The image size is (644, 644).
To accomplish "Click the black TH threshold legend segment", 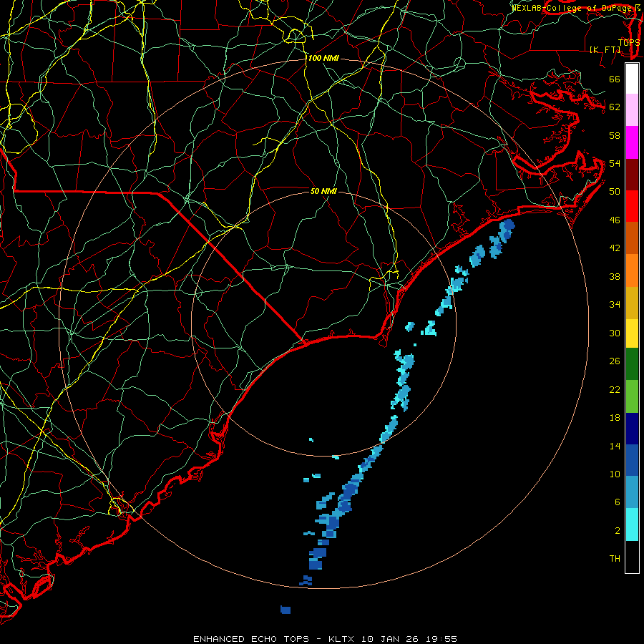I will 632,557.
